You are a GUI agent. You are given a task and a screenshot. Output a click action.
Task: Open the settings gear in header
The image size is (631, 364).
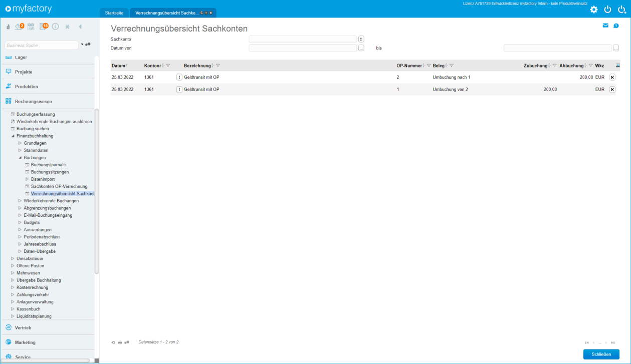coord(594,10)
